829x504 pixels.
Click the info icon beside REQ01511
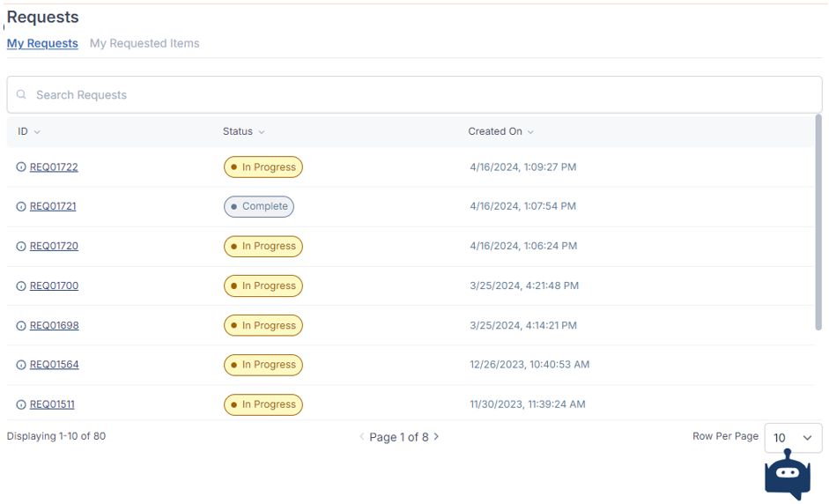pos(21,404)
